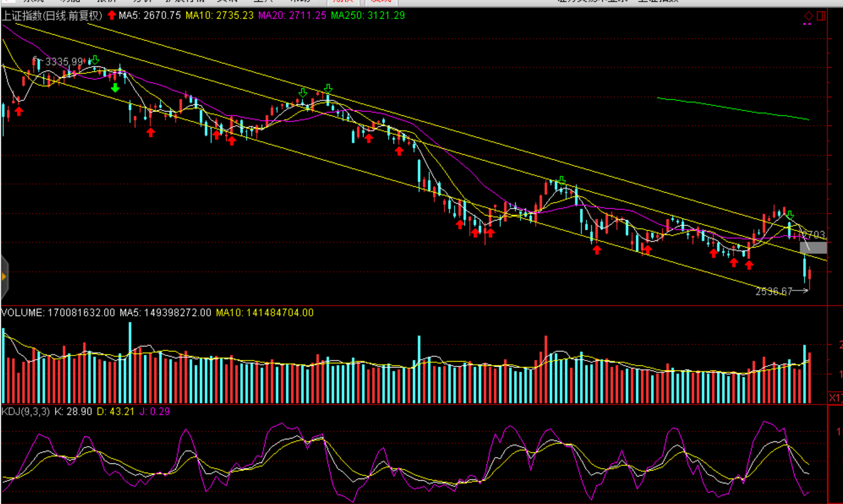This screenshot has height=504, width=843.
Task: Click the MA20: 2711.25 indicator label
Action: [x=292, y=15]
